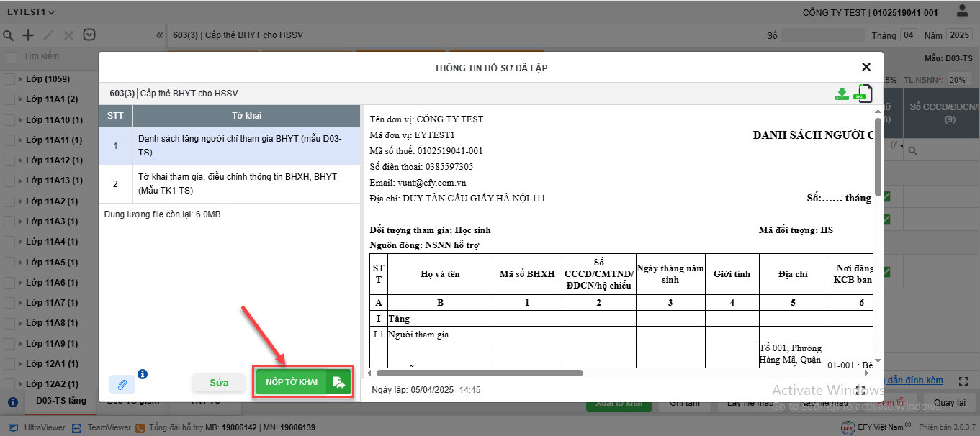Click the Sửa edit button

click(219, 383)
